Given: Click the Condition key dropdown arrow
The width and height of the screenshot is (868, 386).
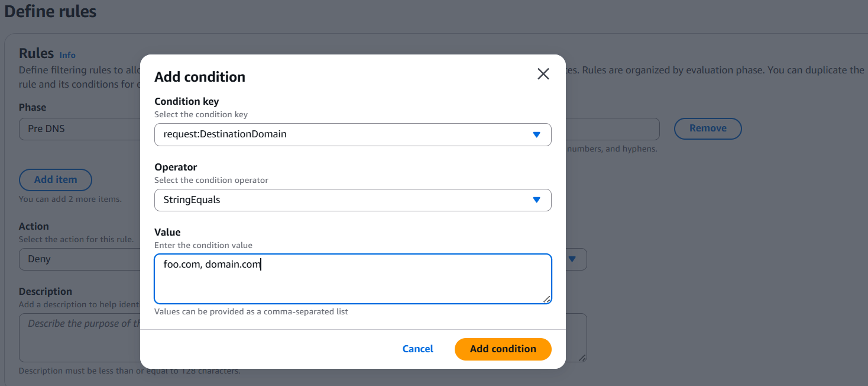Looking at the screenshot, I should click(x=536, y=134).
